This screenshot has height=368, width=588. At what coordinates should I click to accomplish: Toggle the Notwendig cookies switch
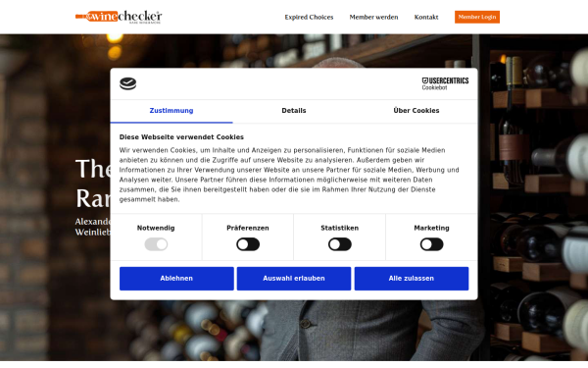156,244
